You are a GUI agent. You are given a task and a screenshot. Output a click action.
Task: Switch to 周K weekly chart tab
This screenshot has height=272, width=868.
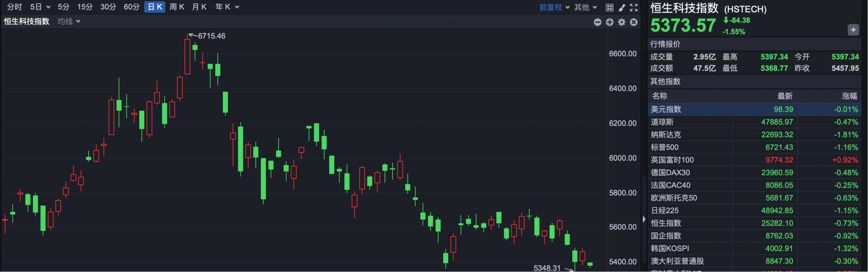click(x=177, y=7)
